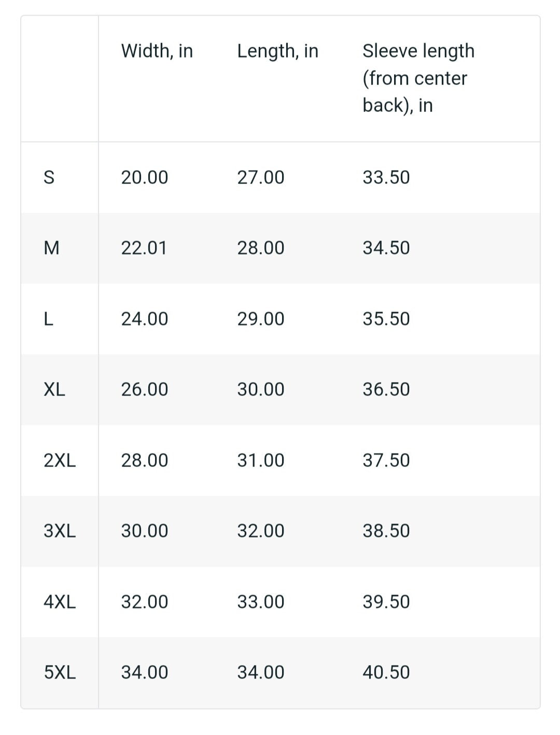
Task: Select the S size row label
Action: tap(49, 177)
